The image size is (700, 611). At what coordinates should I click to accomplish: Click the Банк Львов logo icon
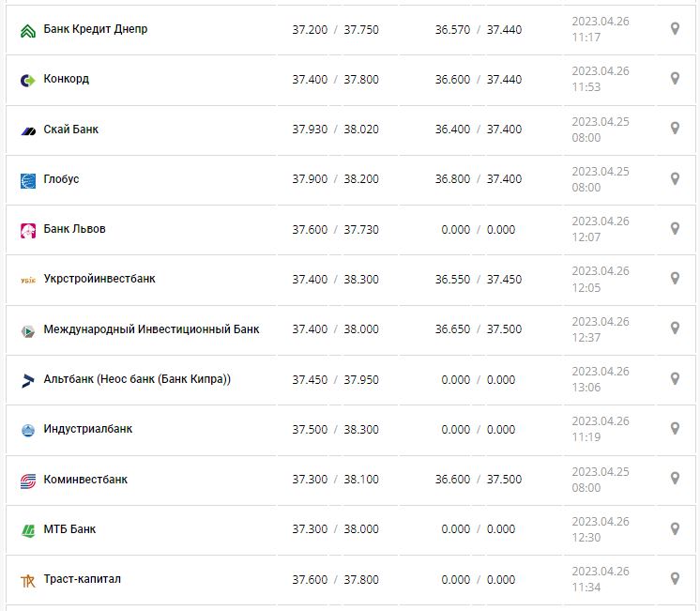tap(28, 230)
